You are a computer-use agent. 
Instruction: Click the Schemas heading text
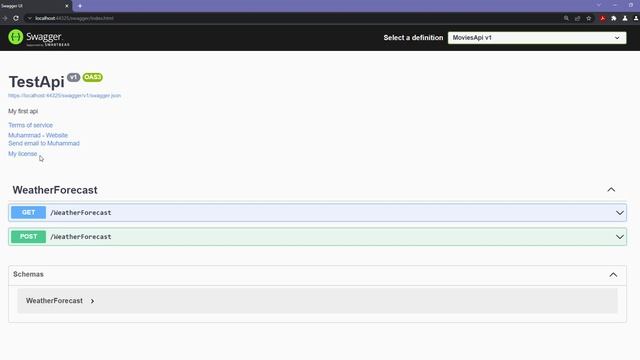[x=28, y=274]
